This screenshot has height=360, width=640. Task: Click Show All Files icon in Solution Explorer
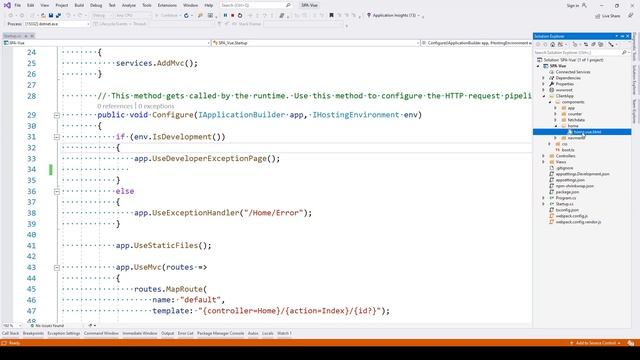pos(600,44)
